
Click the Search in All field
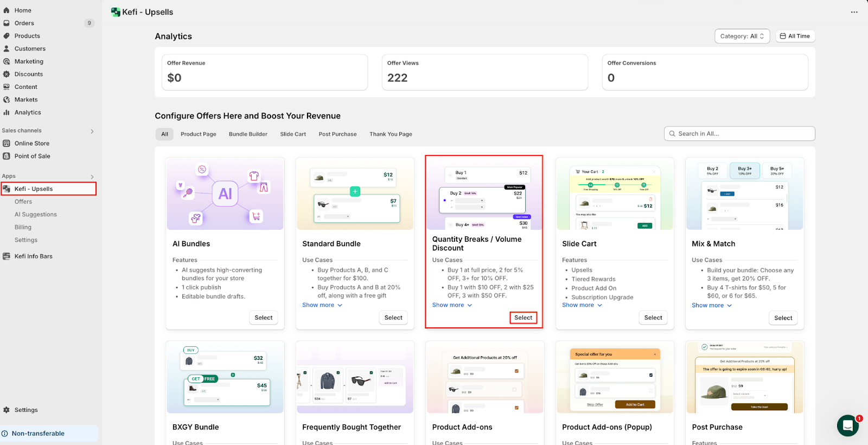tap(739, 134)
